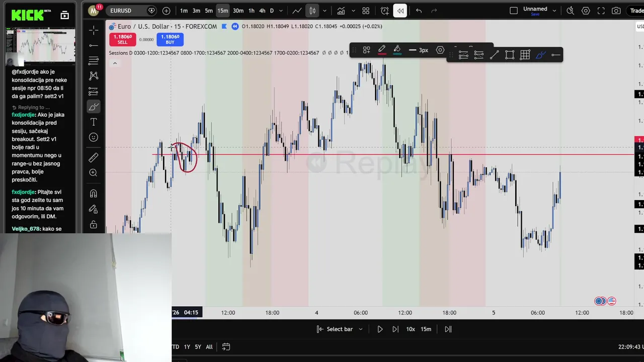This screenshot has width=644, height=362.
Task: Switch to 4h timeframe
Action: pos(262,11)
